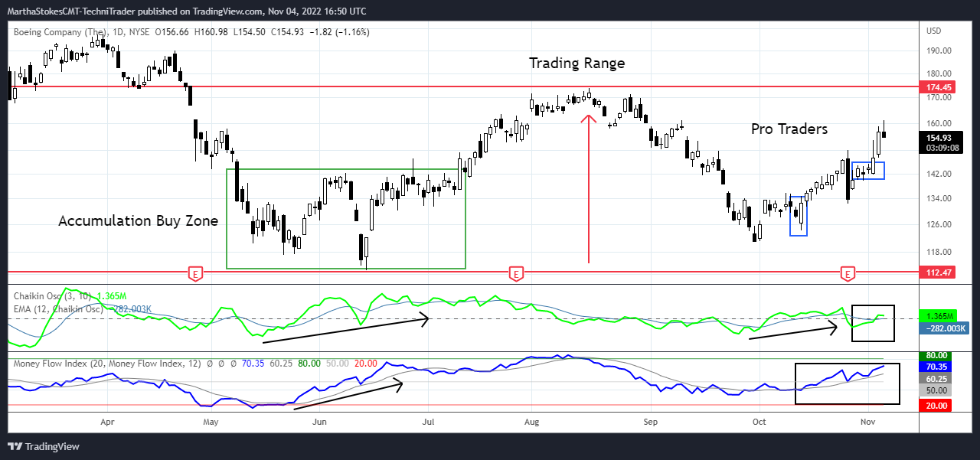This screenshot has height=460, width=980.
Task: Click 142.00 on the price axis
Action: (x=939, y=175)
